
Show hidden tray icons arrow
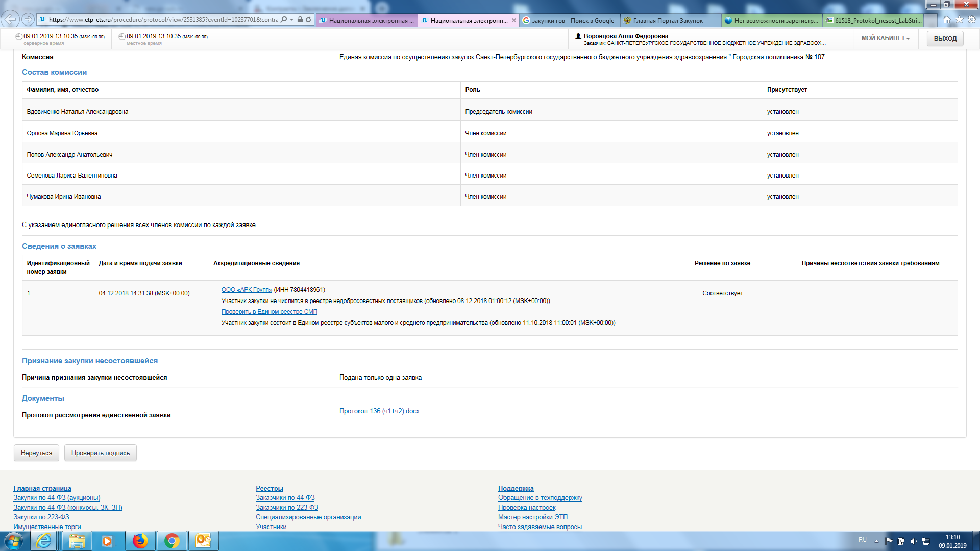click(876, 541)
